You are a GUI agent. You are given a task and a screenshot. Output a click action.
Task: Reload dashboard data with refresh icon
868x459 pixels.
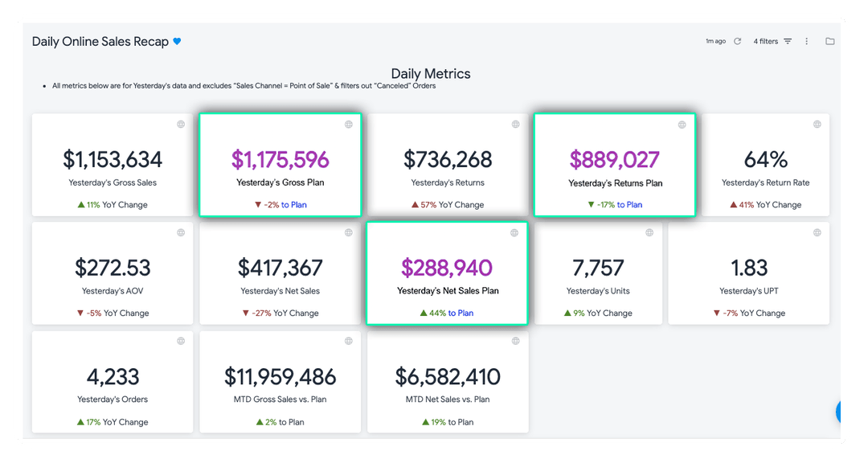(x=737, y=41)
